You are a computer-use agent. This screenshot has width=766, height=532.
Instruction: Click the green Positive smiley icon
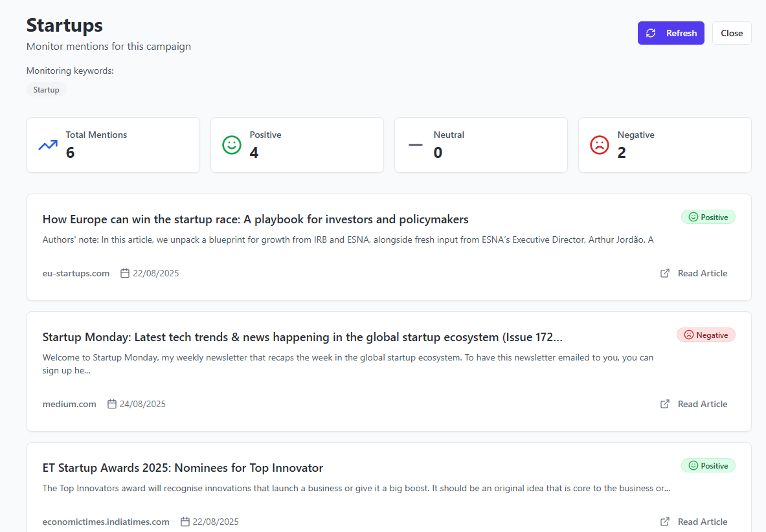click(x=232, y=145)
